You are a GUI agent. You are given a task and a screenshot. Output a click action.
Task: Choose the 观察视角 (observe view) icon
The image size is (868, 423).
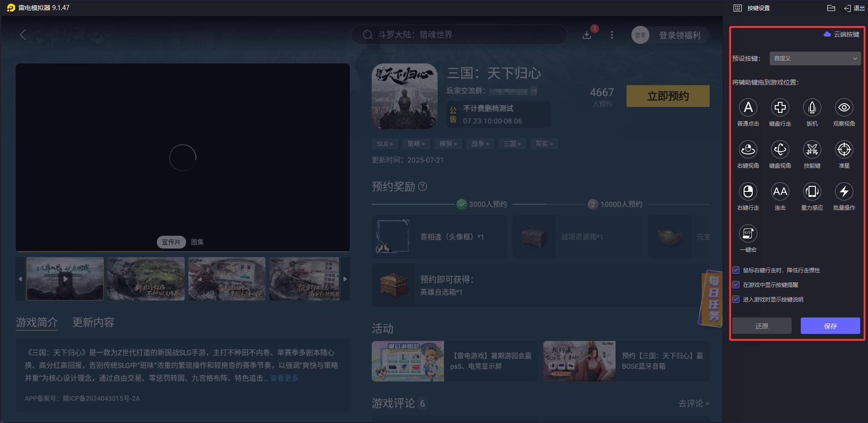point(844,108)
